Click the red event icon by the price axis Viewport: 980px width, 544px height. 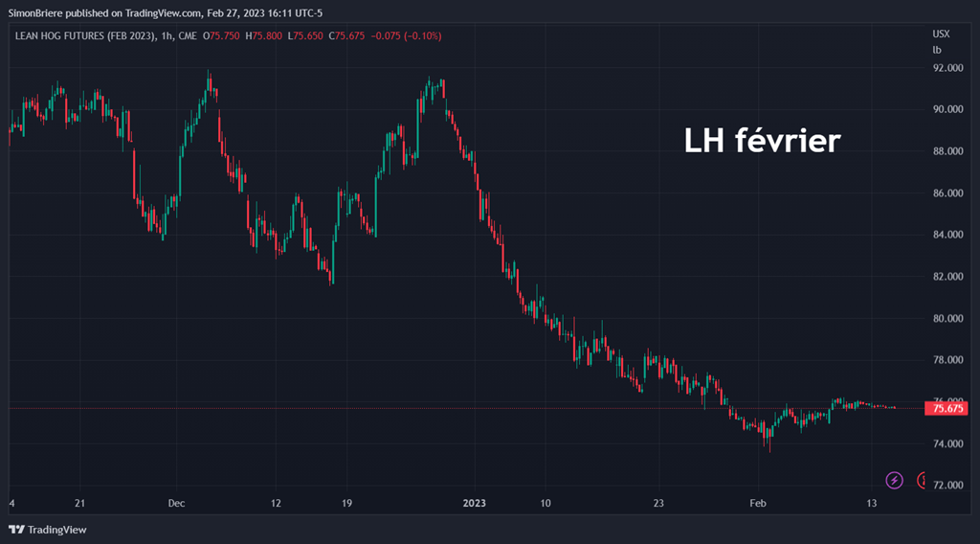(923, 480)
